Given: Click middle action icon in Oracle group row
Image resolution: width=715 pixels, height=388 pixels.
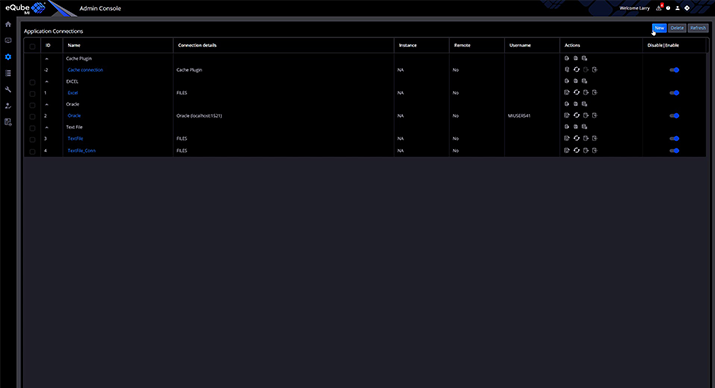Looking at the screenshot, I should pos(575,104).
